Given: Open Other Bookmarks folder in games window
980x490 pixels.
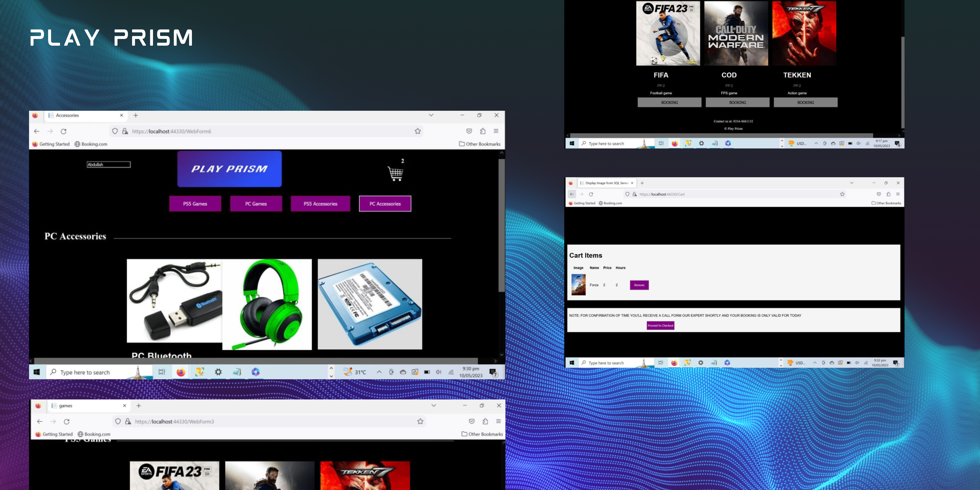Looking at the screenshot, I should pos(482,434).
